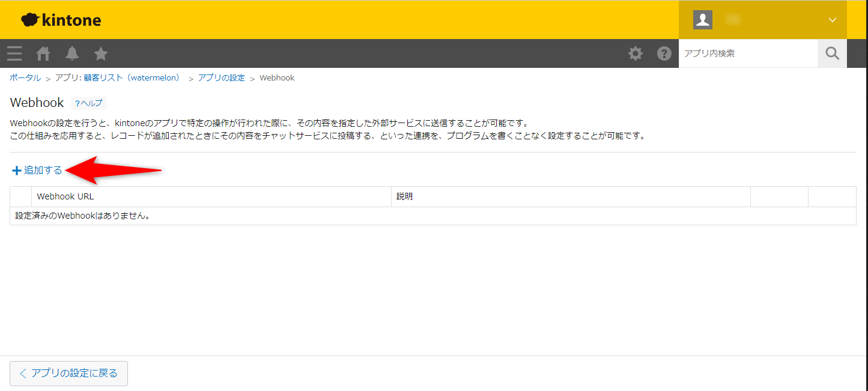
Task: Open the gear settings menu
Action: tap(635, 53)
